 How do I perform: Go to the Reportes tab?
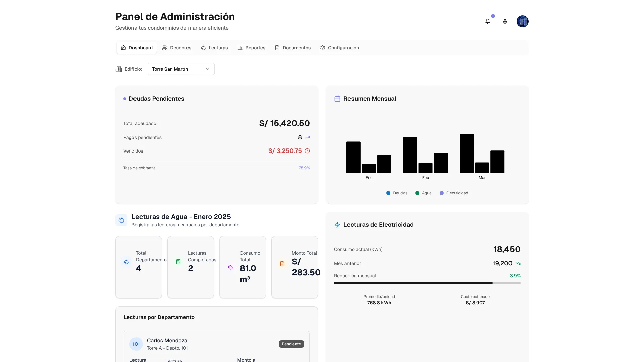[x=251, y=48]
